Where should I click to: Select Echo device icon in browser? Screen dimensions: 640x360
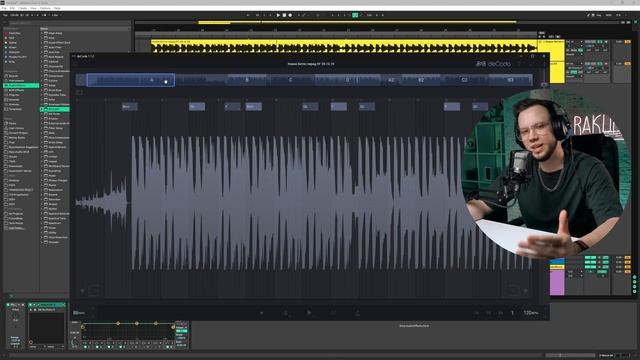tap(46, 100)
